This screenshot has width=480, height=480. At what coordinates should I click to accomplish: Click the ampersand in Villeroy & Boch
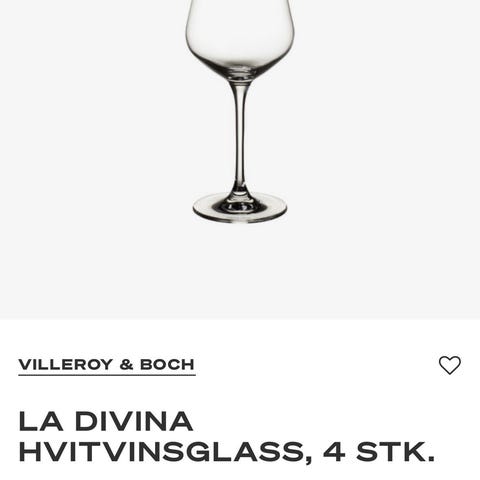click(126, 365)
